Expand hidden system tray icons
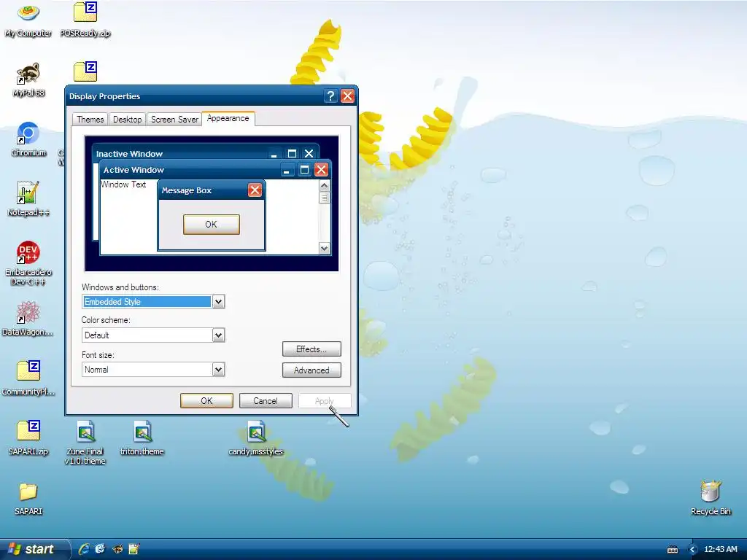 [693, 550]
